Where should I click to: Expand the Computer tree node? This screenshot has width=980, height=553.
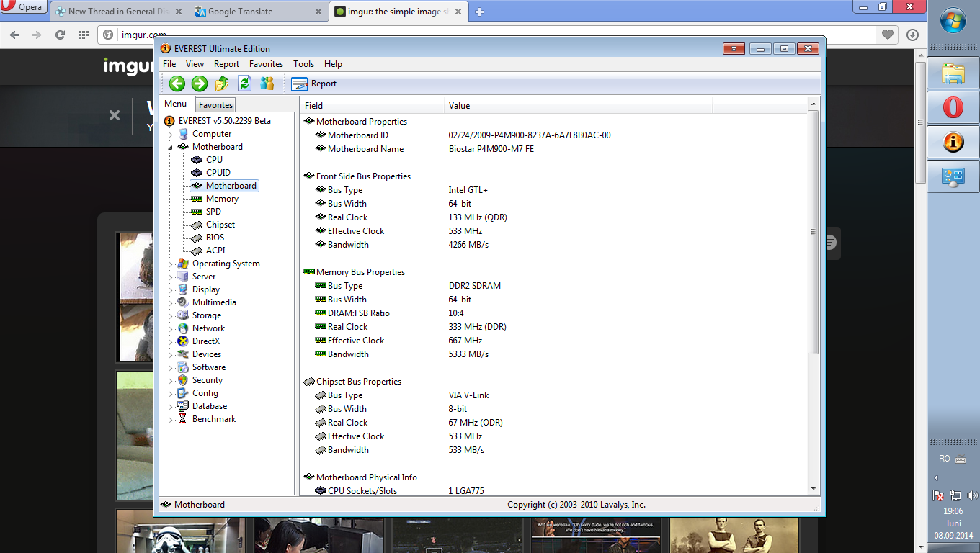[x=171, y=135]
